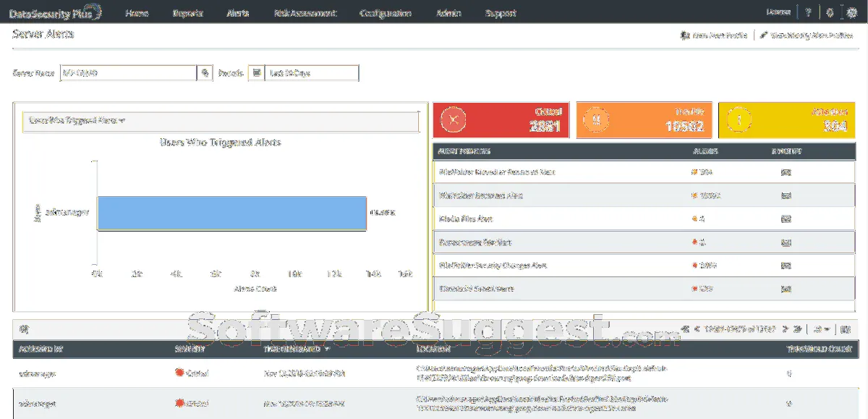
Task: Click the time generated in first alert row
Action: (305, 373)
